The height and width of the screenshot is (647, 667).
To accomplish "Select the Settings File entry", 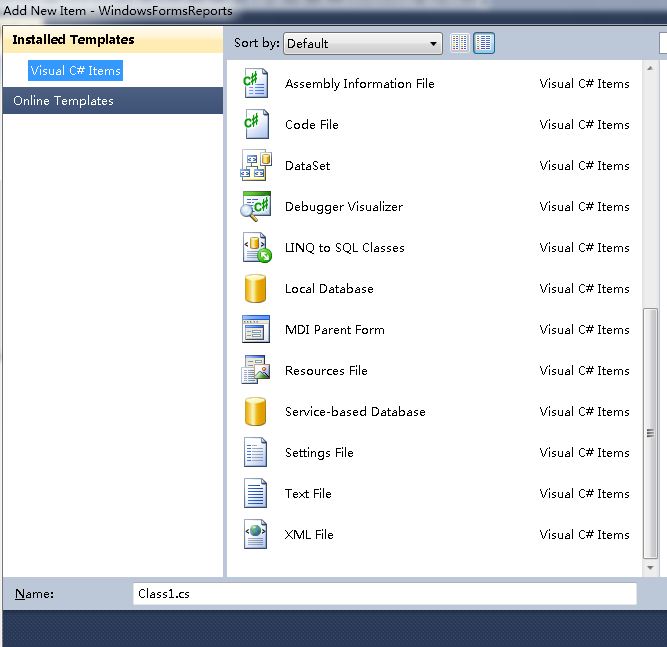I will pos(319,453).
